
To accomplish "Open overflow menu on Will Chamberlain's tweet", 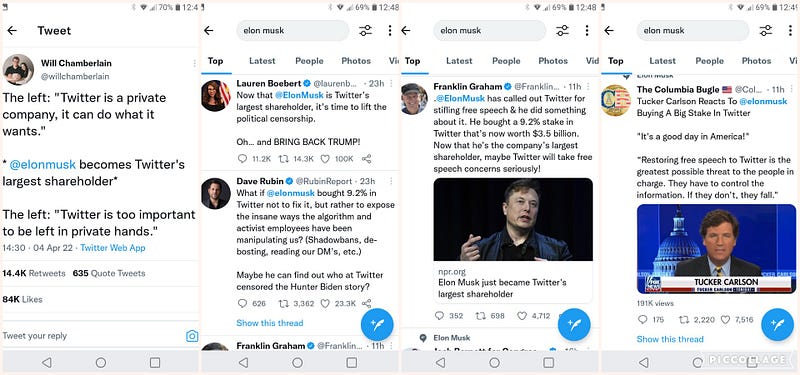I will 194,63.
